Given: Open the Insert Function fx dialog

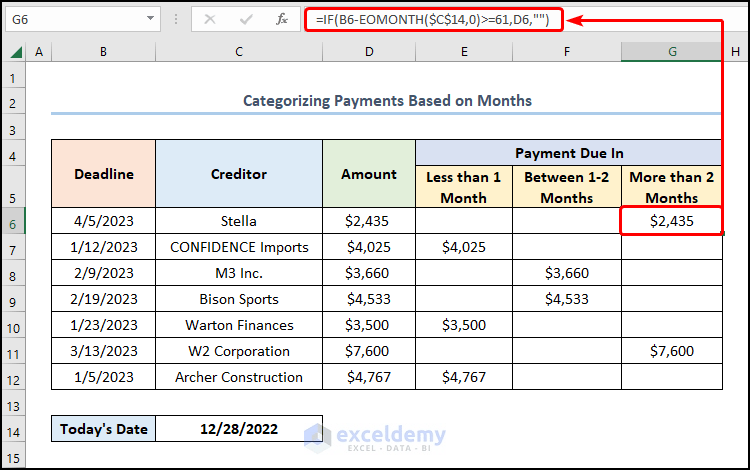Looking at the screenshot, I should 282,20.
